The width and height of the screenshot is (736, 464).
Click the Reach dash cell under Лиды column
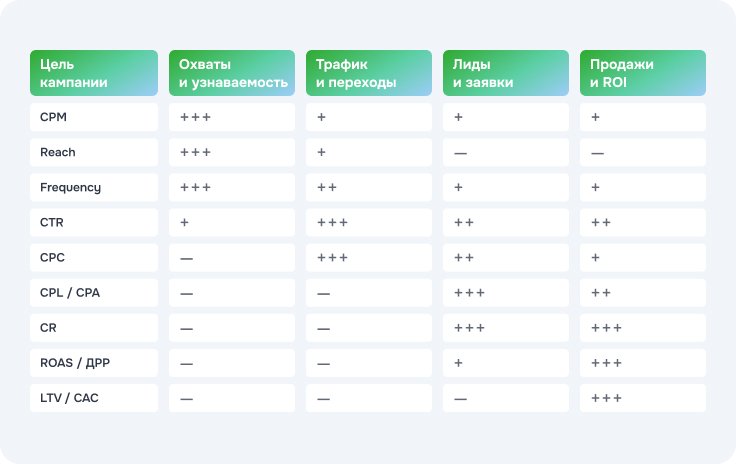click(506, 152)
